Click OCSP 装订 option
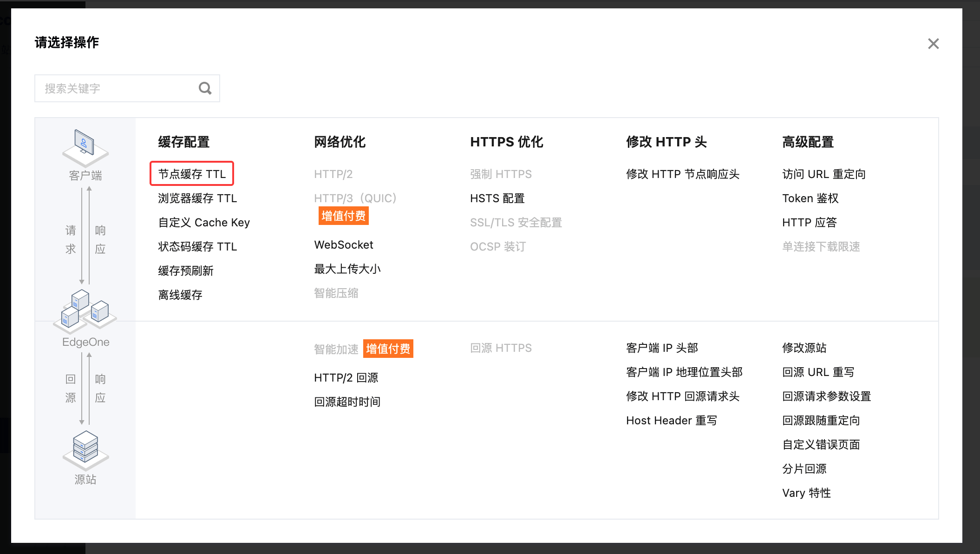Screen dimensions: 980x554 coord(498,247)
